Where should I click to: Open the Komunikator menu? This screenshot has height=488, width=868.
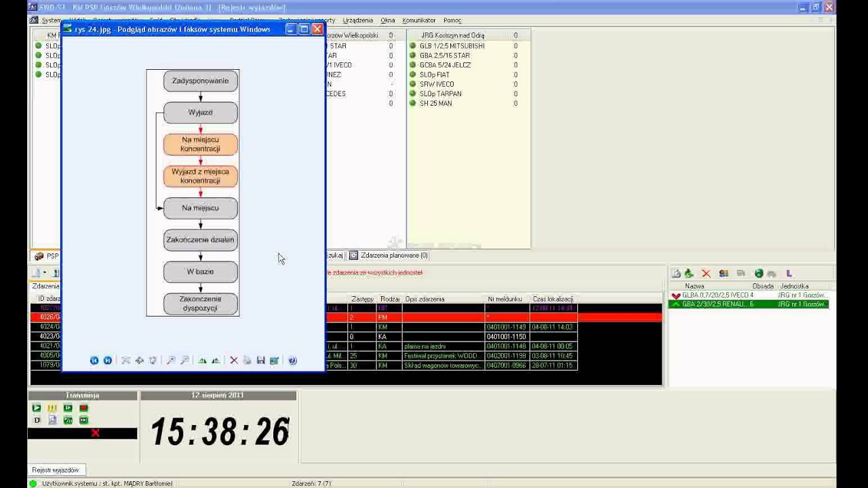[419, 20]
